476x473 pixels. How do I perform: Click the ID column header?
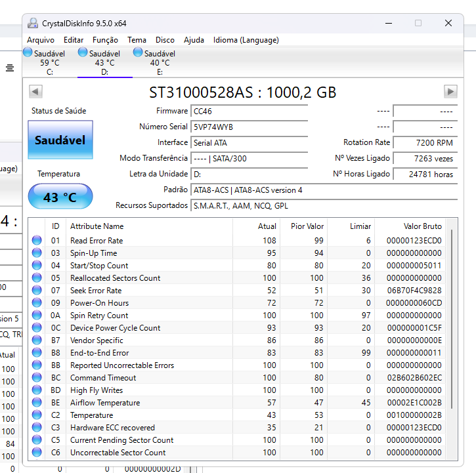[x=56, y=226]
